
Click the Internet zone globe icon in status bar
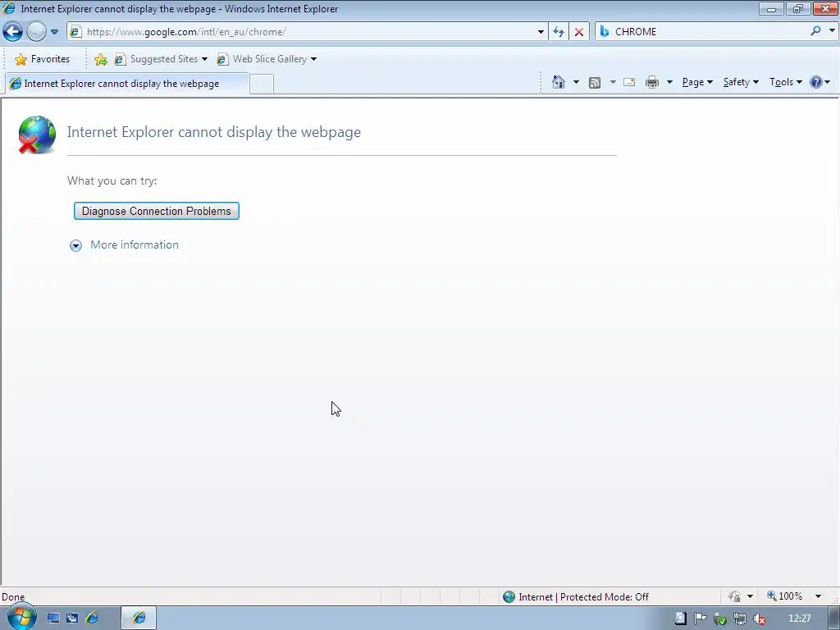pos(509,596)
